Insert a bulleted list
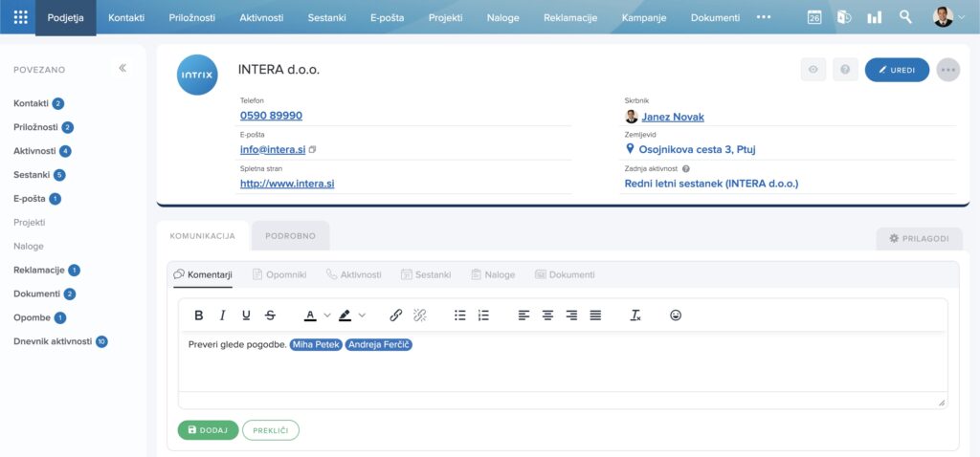The image size is (980, 457). [x=460, y=316]
